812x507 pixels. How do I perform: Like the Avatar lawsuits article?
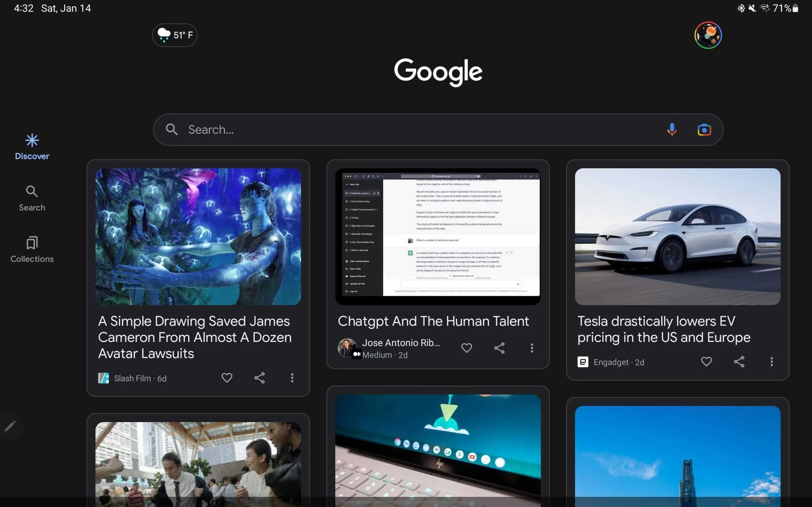pyautogui.click(x=227, y=378)
